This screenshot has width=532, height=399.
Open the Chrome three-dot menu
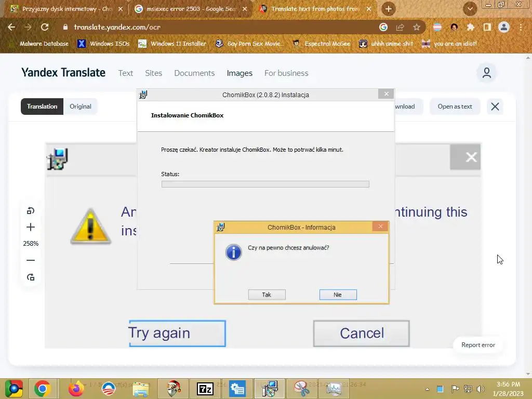[x=521, y=27]
